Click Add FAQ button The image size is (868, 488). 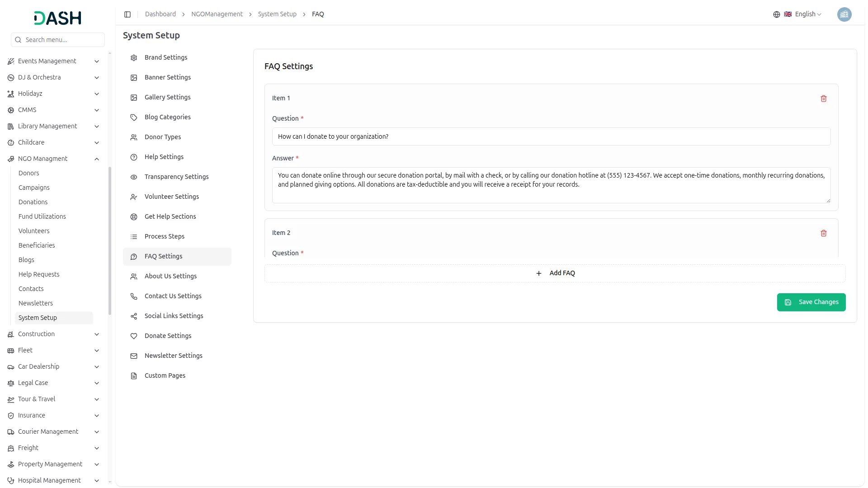point(555,273)
